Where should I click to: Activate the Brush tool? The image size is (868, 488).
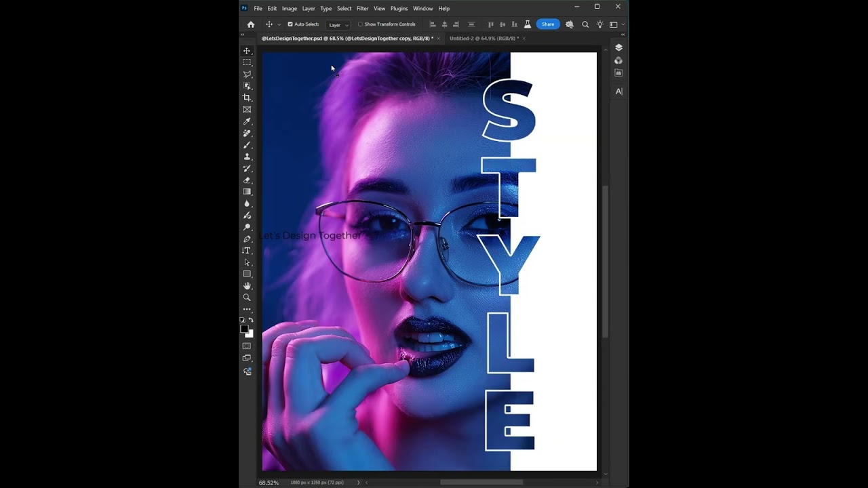247,144
